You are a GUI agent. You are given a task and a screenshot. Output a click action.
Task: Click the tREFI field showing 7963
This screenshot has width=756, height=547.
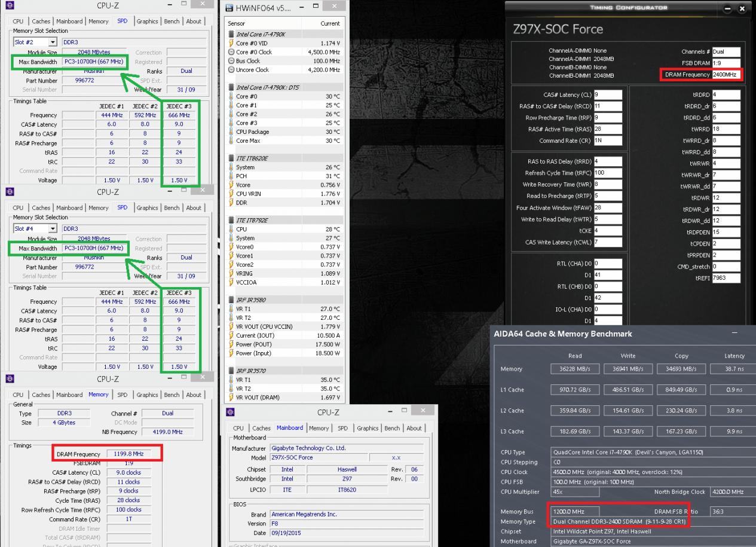point(726,278)
